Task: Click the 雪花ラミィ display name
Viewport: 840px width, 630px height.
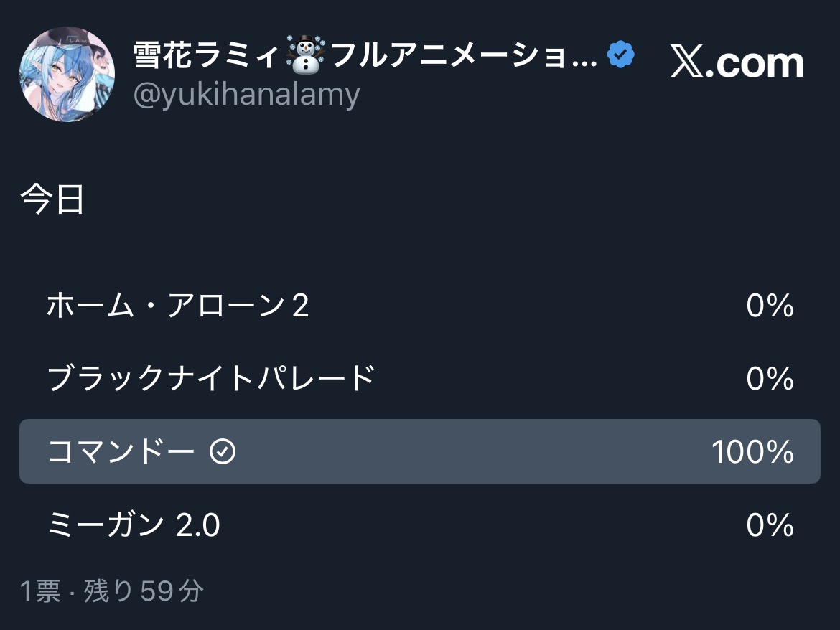Action: (205, 57)
